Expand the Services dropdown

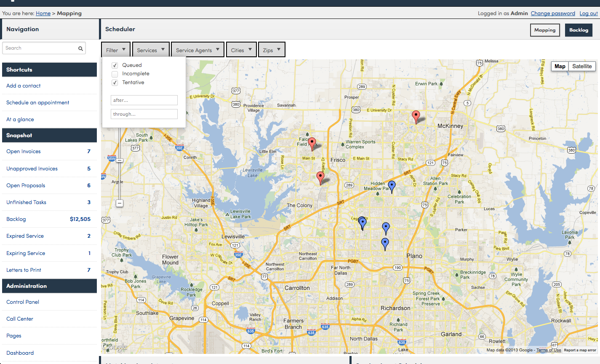pos(151,50)
